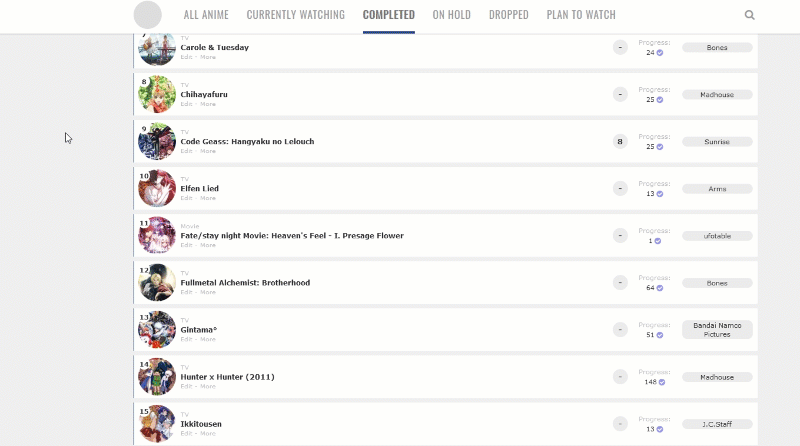Click the progress checkmark for Hunter x Hunter

click(x=662, y=382)
